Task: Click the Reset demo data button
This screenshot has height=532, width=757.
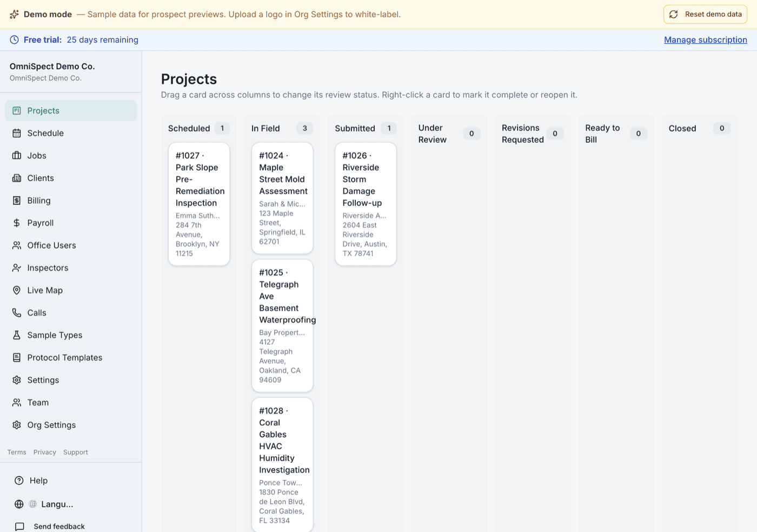Action: 705,14
